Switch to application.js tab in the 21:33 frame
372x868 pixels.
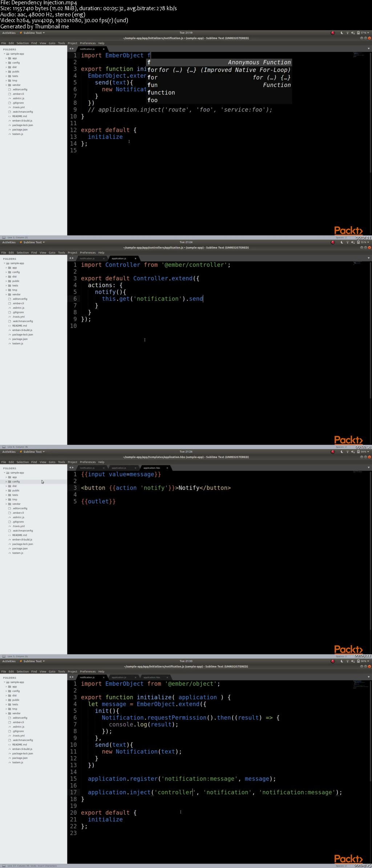click(x=119, y=677)
